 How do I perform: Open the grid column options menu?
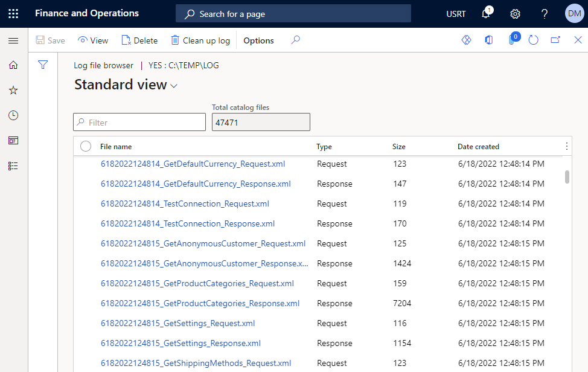click(566, 146)
